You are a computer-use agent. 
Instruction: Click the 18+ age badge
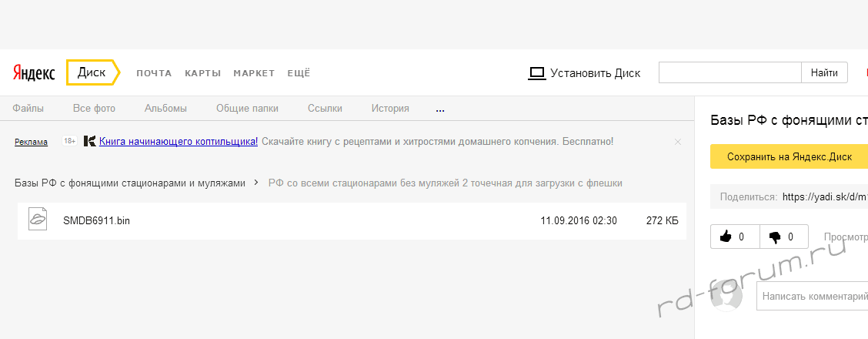[x=70, y=141]
